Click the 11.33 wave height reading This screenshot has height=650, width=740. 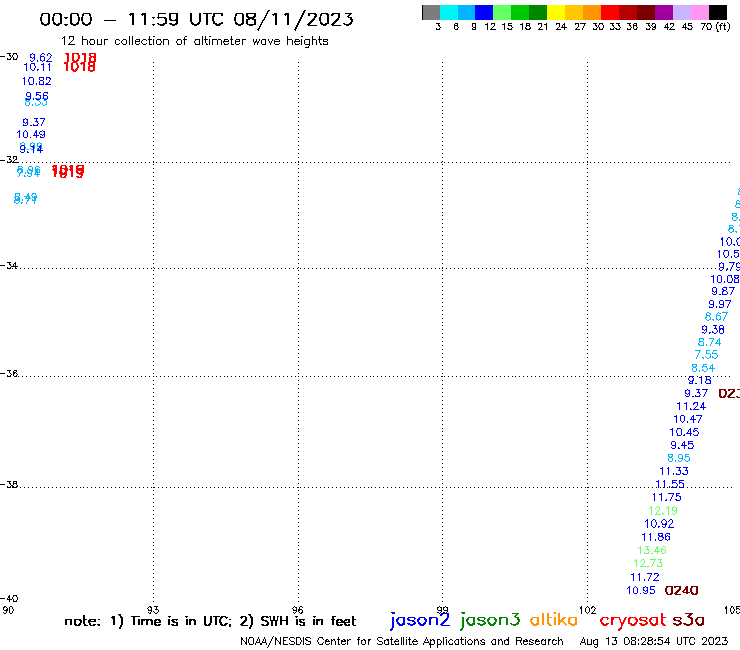click(x=674, y=471)
